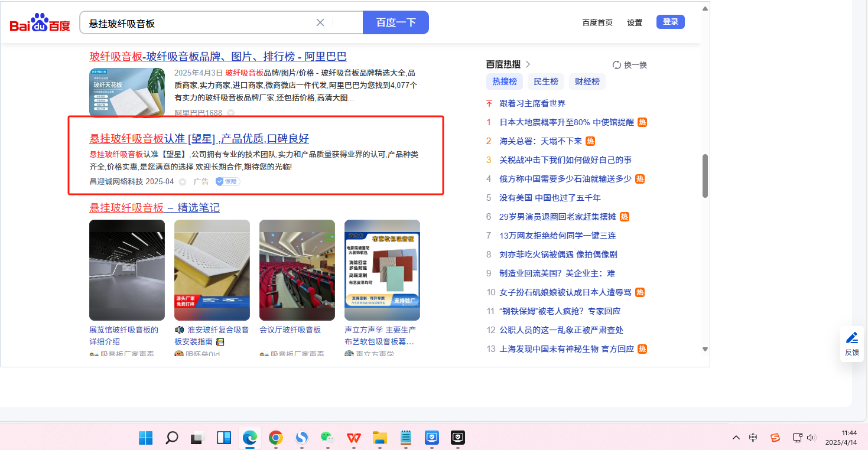Expand hidden system tray icons chevron
868x450 pixels.
tap(736, 438)
